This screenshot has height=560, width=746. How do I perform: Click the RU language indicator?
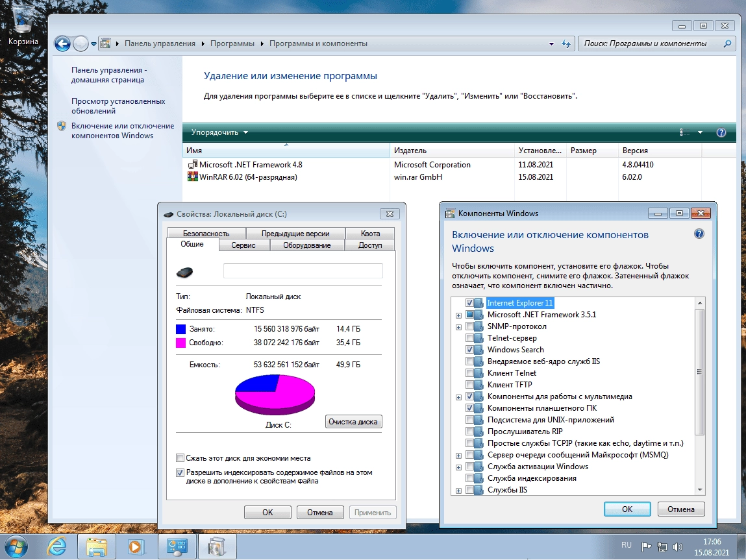(x=627, y=545)
